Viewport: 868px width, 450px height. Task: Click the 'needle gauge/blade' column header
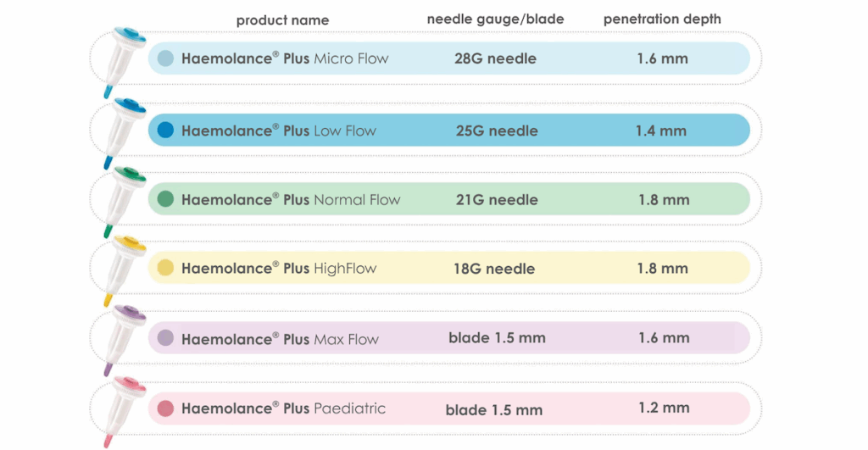coord(495,19)
